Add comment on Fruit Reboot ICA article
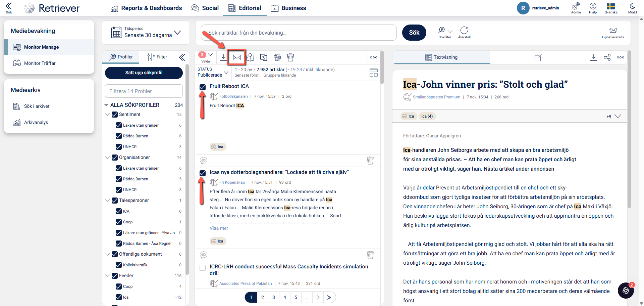644x306 pixels. [204, 161]
